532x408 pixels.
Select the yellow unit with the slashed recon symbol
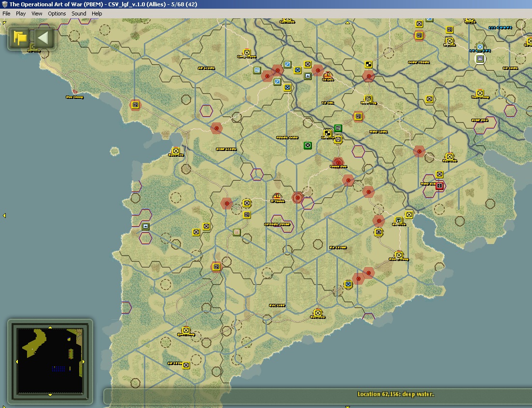pos(368,98)
